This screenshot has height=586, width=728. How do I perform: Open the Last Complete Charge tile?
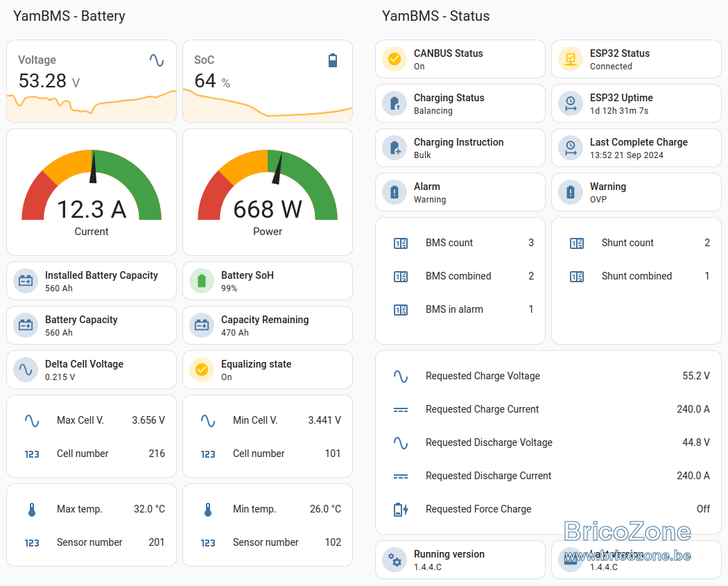(x=636, y=148)
